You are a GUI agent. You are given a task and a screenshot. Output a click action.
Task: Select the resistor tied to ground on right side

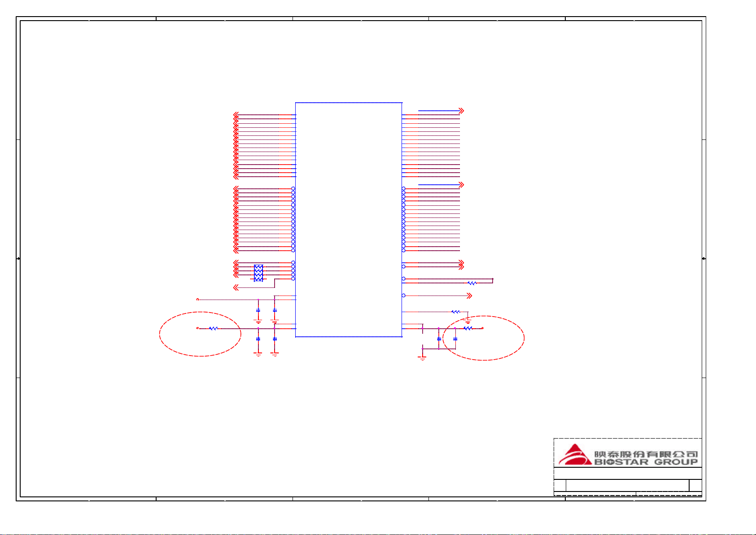coord(456,312)
